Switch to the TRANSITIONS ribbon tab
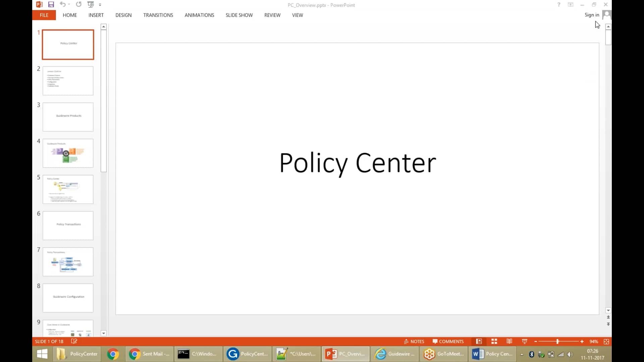644x362 pixels. (x=158, y=15)
